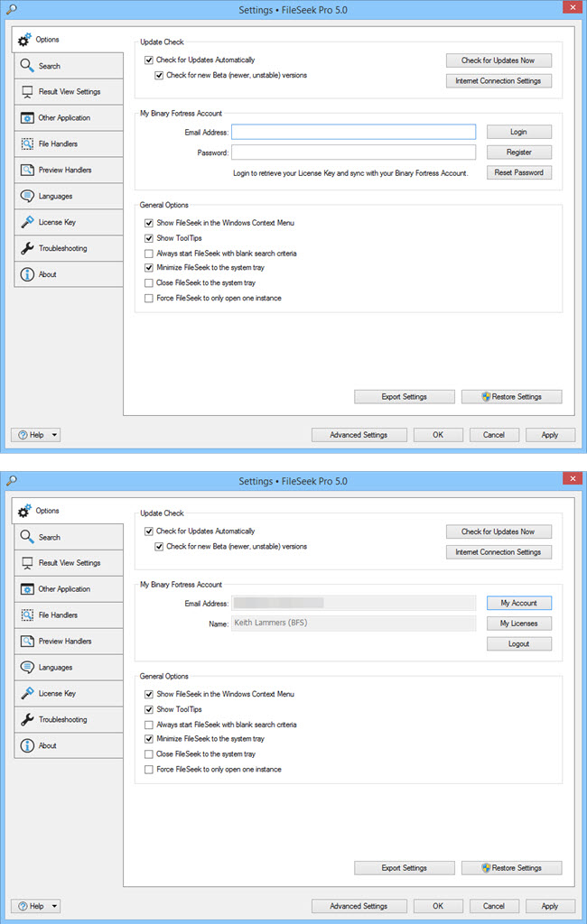Viewport: 587px width, 924px height.
Task: Open Internet Connection Settings in lower window
Action: [x=498, y=552]
